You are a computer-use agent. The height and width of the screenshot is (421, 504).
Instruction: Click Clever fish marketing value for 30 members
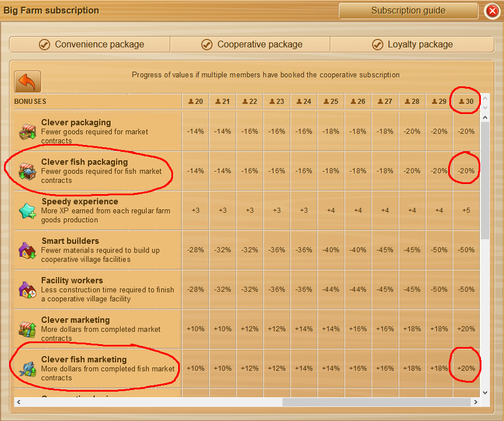click(x=466, y=368)
